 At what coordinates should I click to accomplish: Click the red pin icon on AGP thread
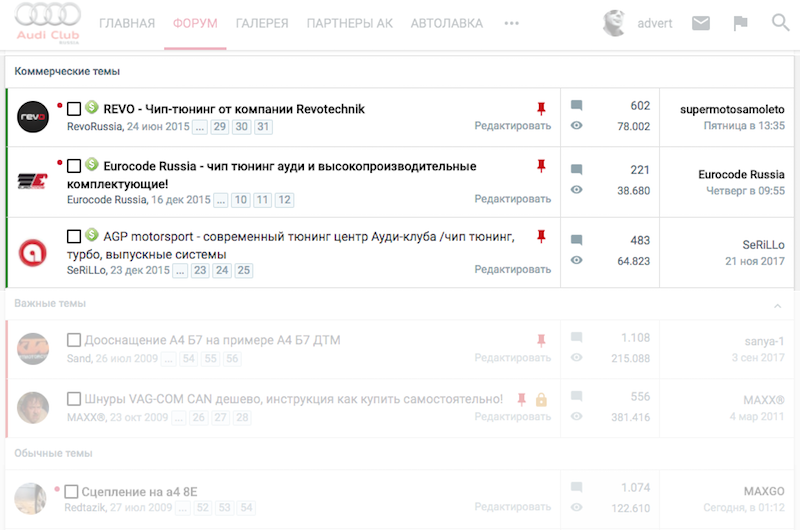(x=541, y=236)
